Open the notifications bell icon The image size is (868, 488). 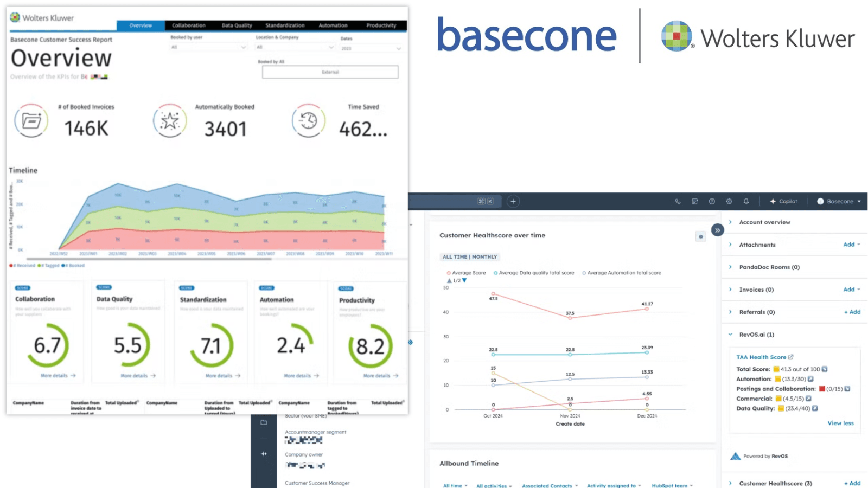(x=746, y=201)
